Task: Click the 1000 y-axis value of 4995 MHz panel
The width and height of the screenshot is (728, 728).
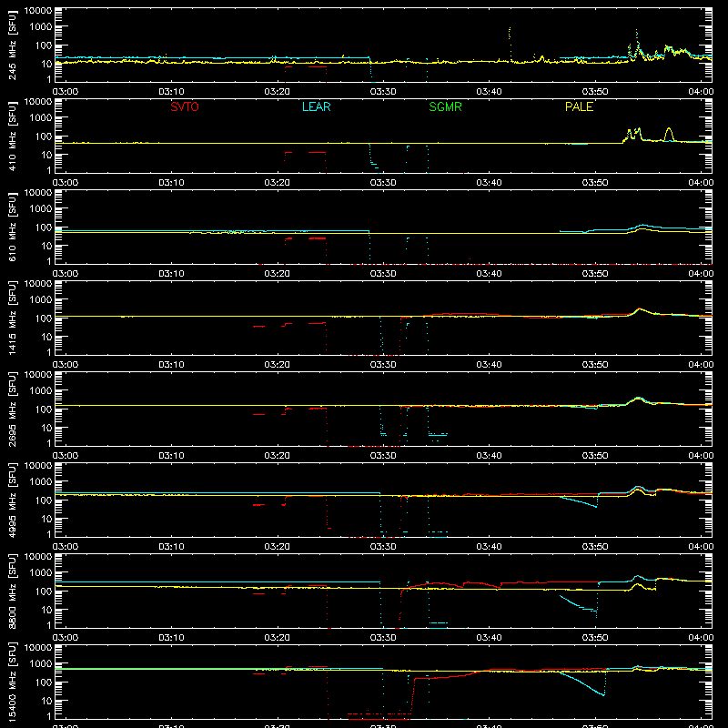Action: [x=41, y=482]
